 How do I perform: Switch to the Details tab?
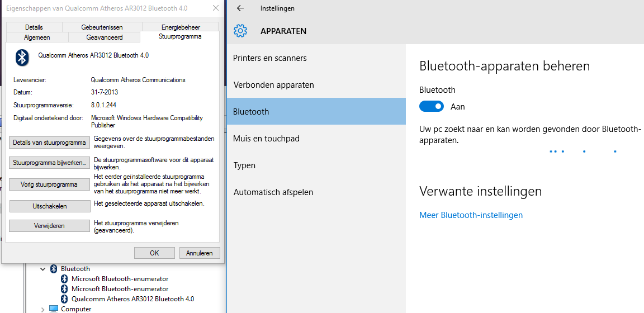pyautogui.click(x=34, y=27)
